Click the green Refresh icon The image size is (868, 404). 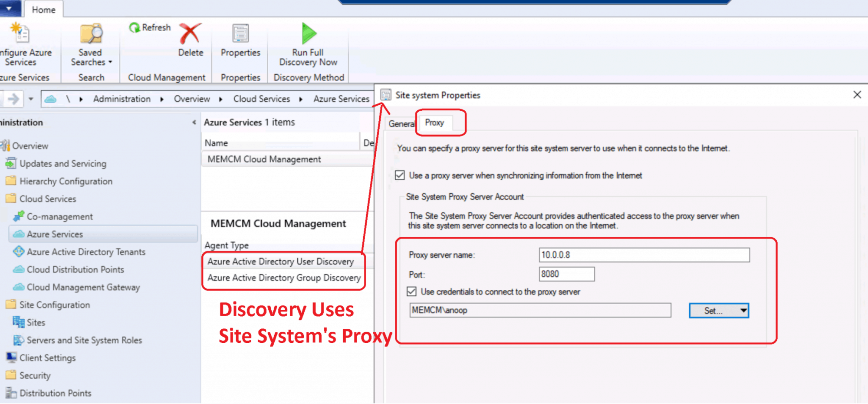tap(134, 28)
